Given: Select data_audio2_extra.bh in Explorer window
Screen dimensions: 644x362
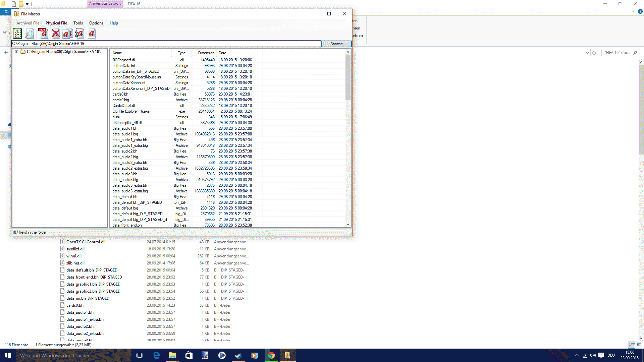Looking at the screenshot, I should pos(85,334).
